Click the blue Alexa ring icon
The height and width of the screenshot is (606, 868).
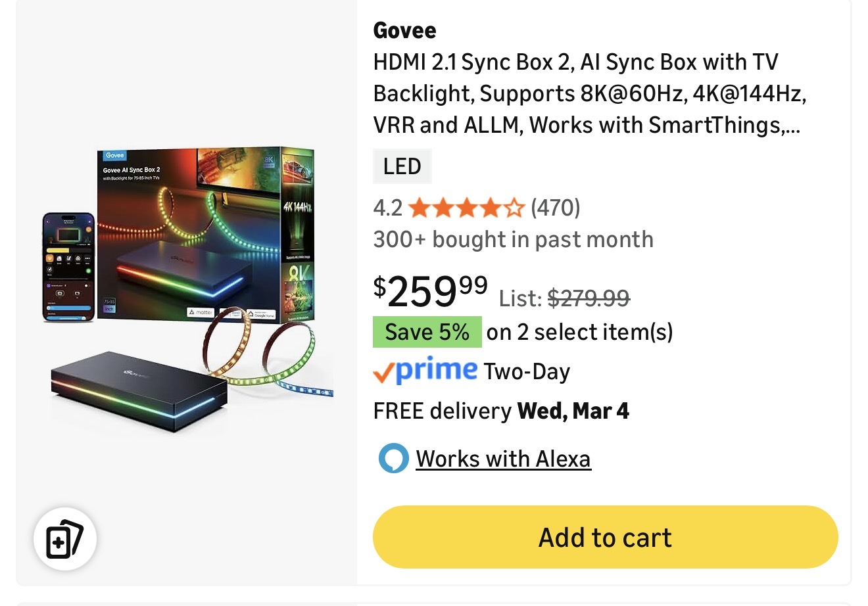coord(393,458)
